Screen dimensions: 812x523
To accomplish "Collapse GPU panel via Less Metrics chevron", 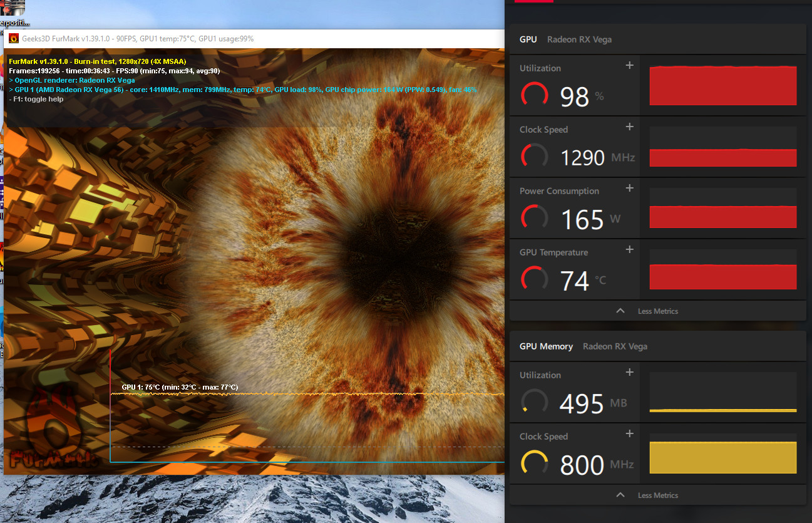I will 620,311.
